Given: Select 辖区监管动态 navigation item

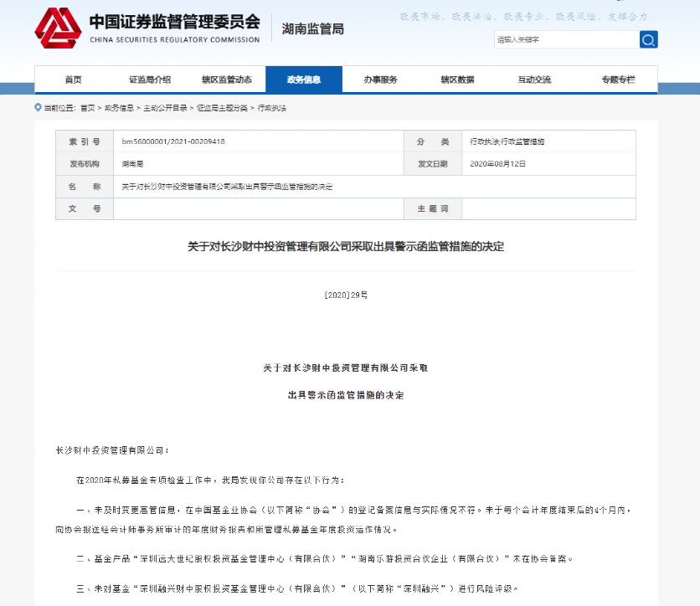Looking at the screenshot, I should [226, 80].
